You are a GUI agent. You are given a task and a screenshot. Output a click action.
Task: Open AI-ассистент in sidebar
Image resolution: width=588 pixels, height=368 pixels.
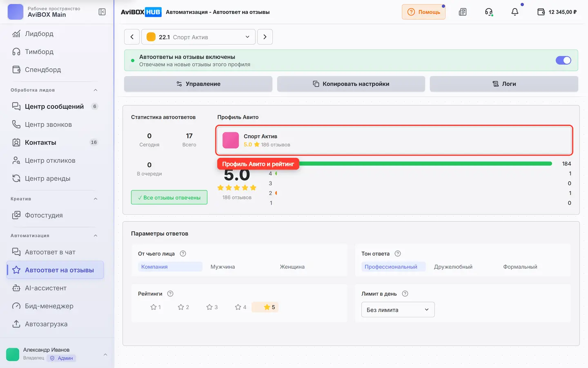[55, 288]
